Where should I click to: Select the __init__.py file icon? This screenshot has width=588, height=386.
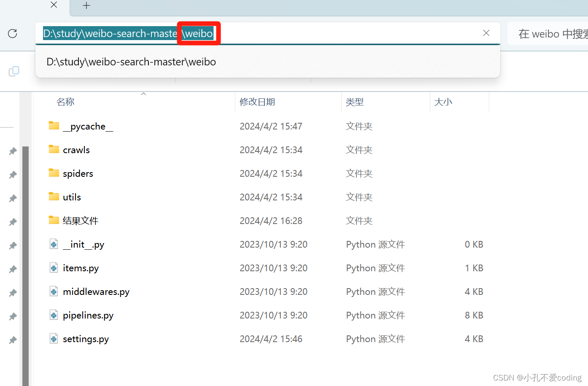point(54,244)
